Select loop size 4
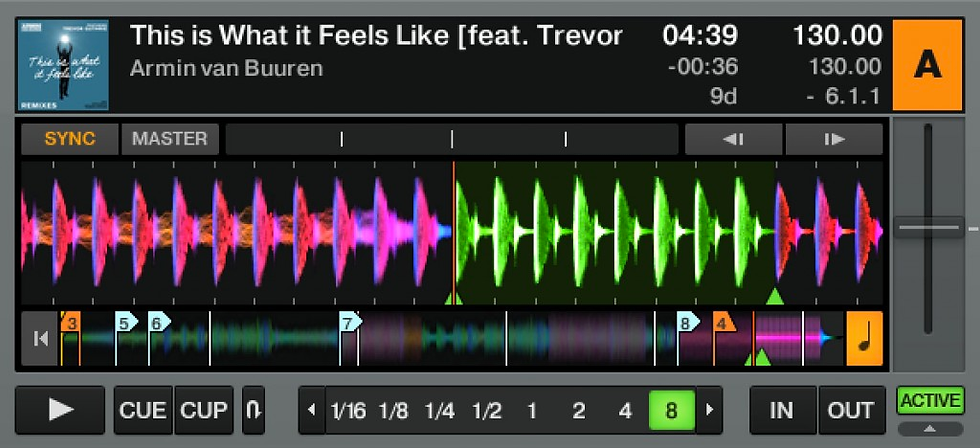This screenshot has height=448, width=980. tap(625, 411)
